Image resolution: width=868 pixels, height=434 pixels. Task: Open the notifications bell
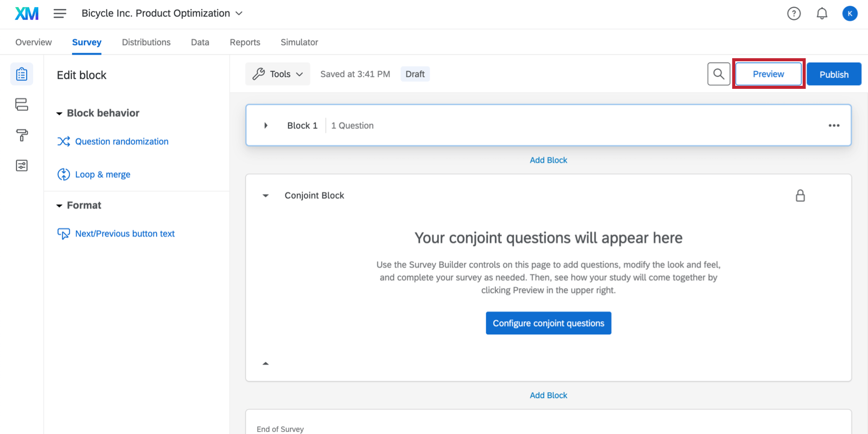[822, 14]
